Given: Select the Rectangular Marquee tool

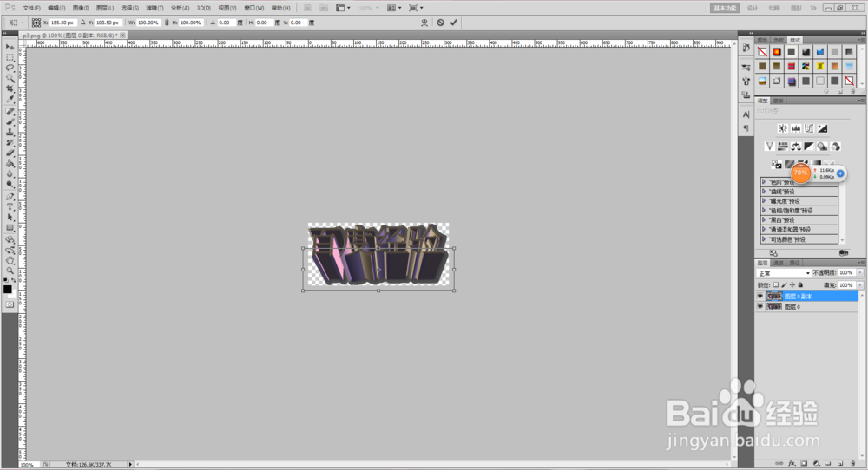Looking at the screenshot, I should 10,57.
